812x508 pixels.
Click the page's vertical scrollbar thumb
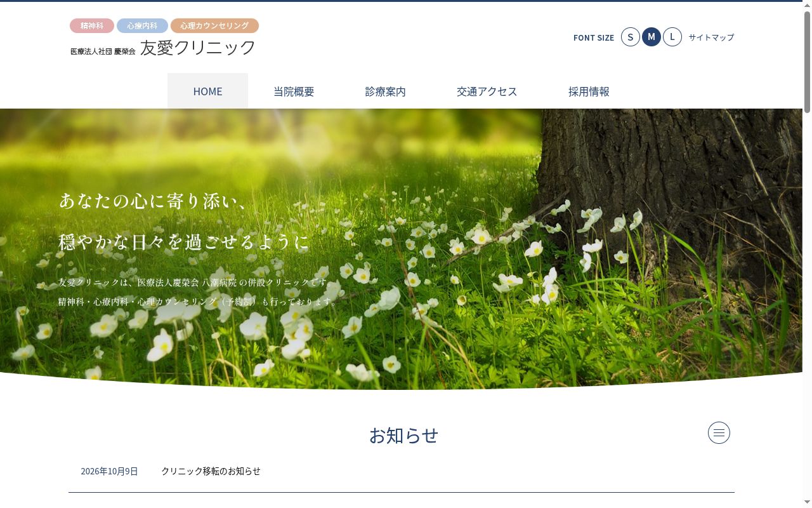[x=807, y=62]
